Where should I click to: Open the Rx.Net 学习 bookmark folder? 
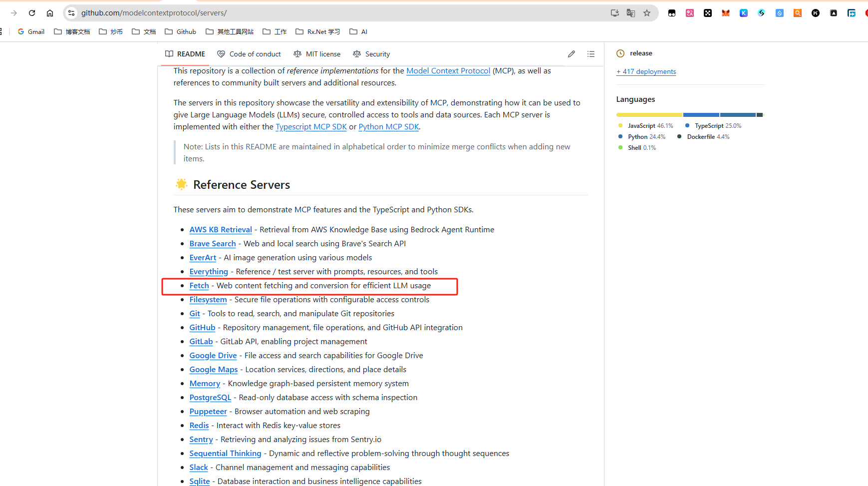point(317,31)
